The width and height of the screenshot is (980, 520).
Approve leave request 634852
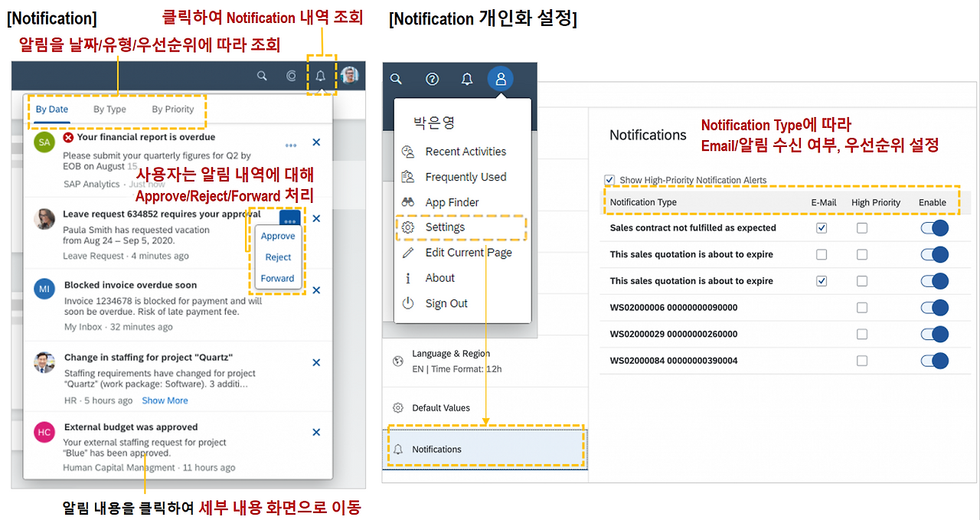(277, 237)
